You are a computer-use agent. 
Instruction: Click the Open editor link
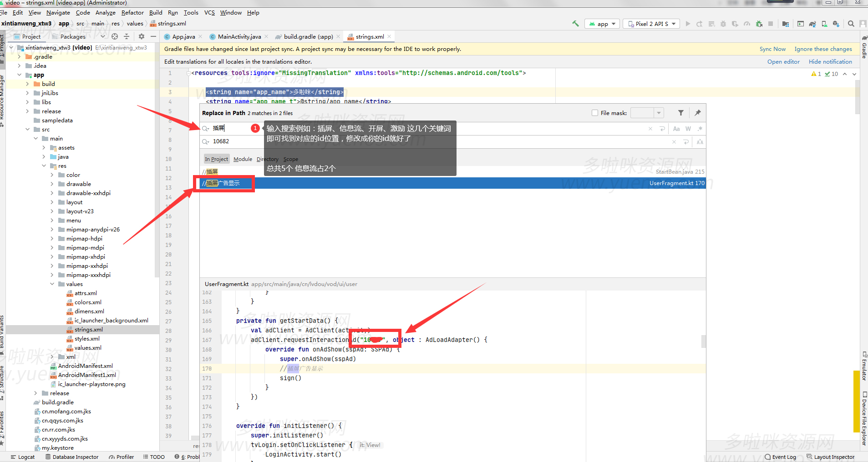(x=783, y=62)
